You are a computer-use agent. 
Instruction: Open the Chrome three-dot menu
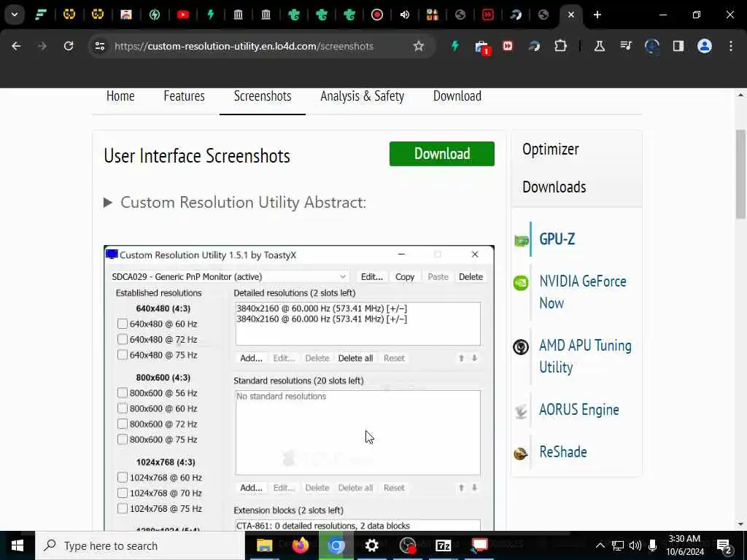pyautogui.click(x=731, y=46)
